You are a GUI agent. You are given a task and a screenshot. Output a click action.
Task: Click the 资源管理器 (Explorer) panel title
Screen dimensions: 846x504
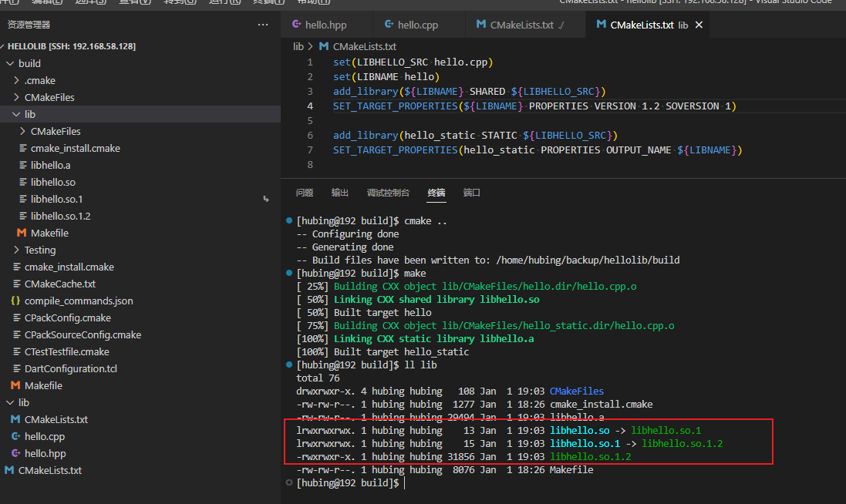pyautogui.click(x=29, y=25)
